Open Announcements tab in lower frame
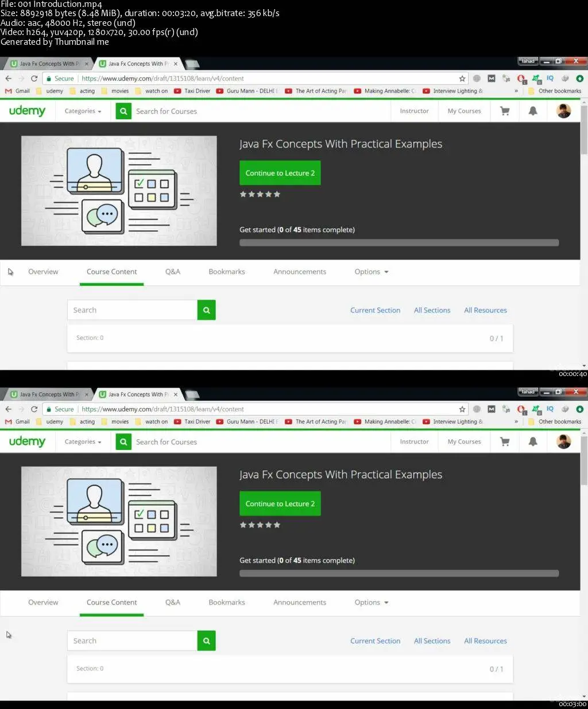Image resolution: width=588 pixels, height=709 pixels. point(300,603)
